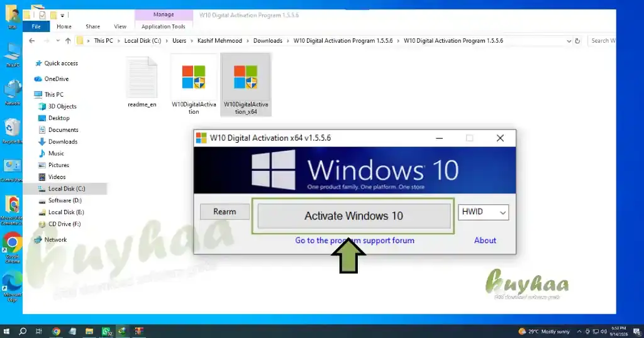This screenshot has width=644, height=338.
Task: Click the Search box in Explorer
Action: coord(602,41)
